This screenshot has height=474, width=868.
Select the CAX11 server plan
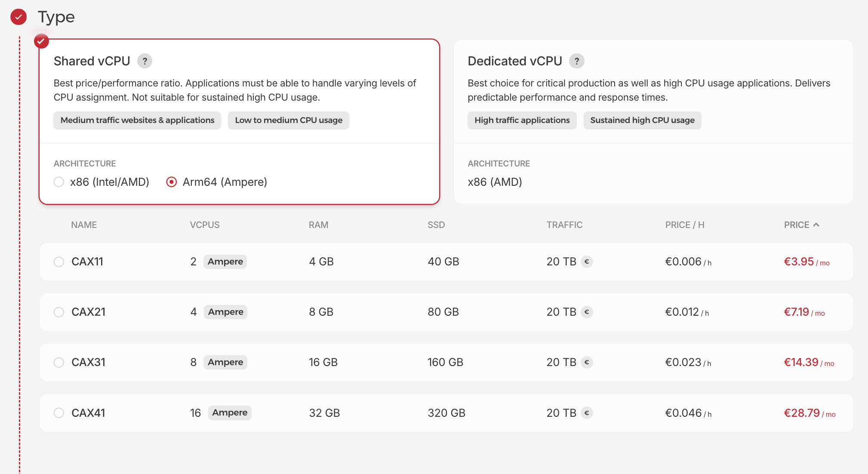tap(59, 262)
